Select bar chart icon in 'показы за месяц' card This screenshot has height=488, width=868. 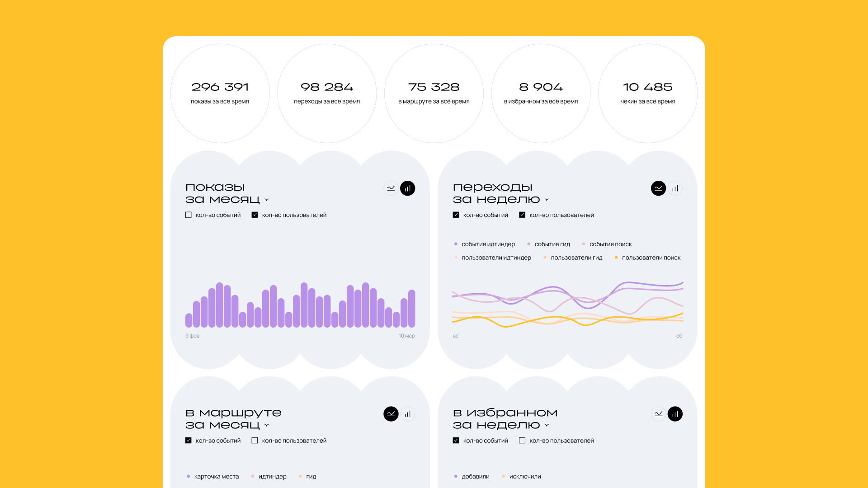[x=407, y=188]
